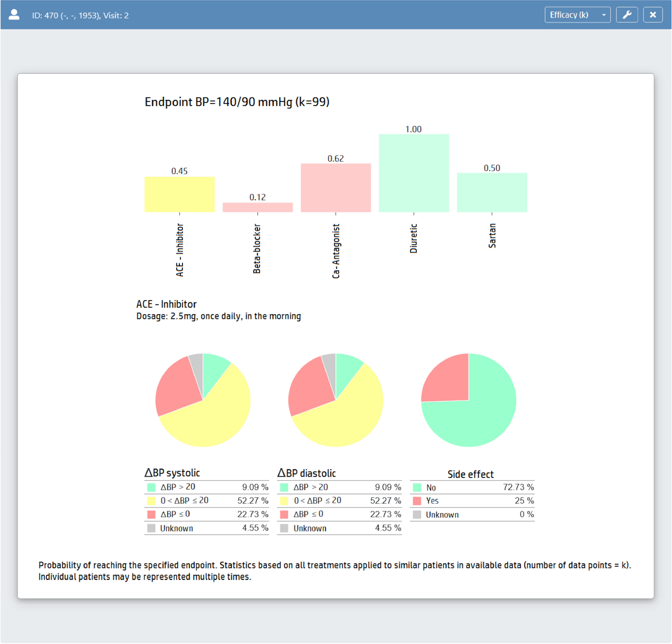Select the Sartan bar
The width and height of the screenshot is (672, 644).
click(492, 193)
